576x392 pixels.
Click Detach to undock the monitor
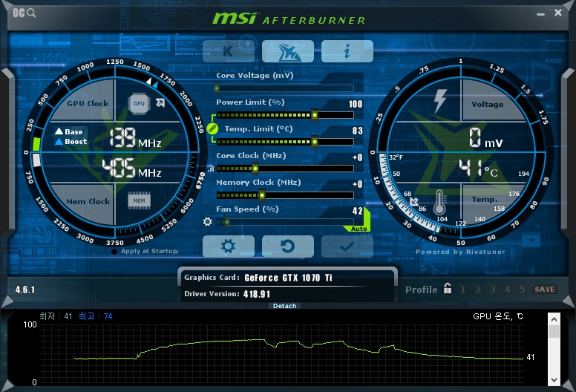pos(285,306)
